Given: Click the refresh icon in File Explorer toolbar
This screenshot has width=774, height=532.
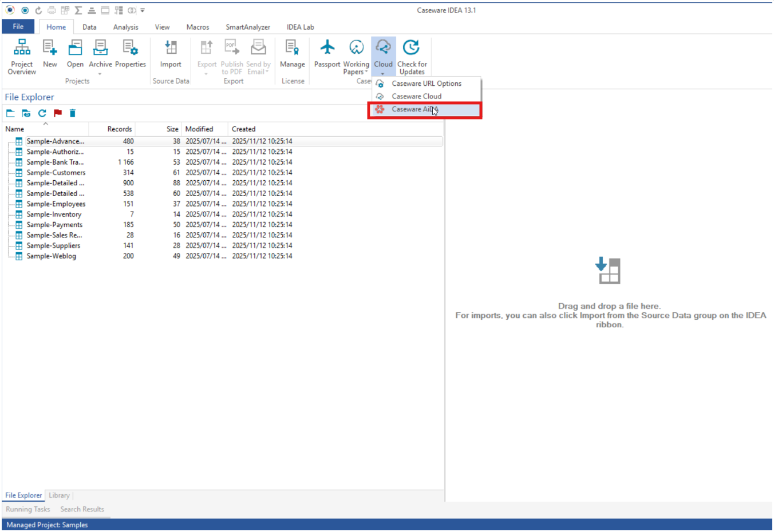Looking at the screenshot, I should click(42, 113).
